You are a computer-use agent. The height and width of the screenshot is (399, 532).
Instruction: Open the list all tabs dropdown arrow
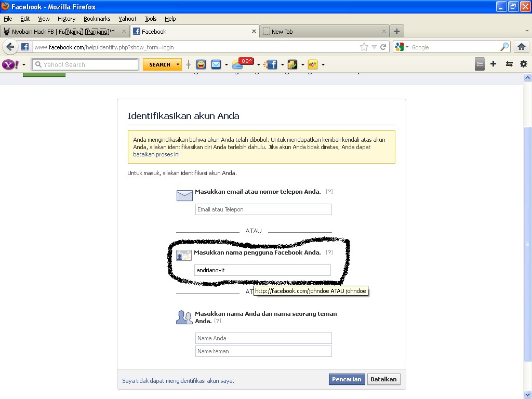click(527, 31)
